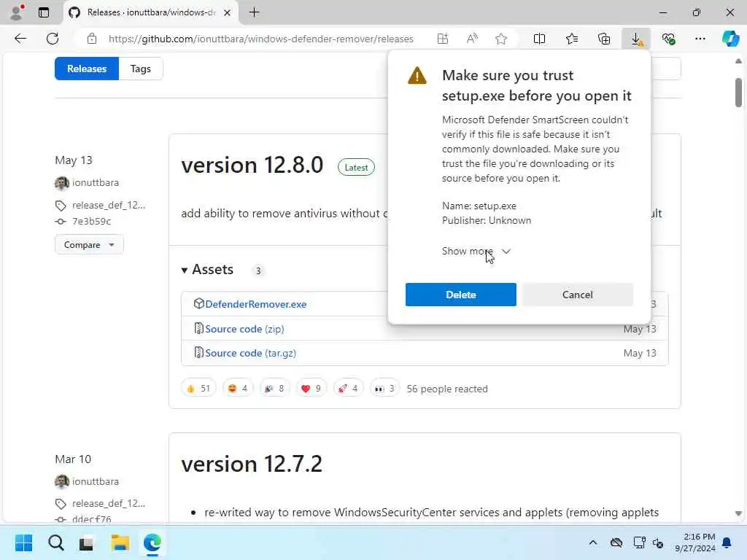Open the split screen icon
The height and width of the screenshot is (560, 747).
[539, 39]
